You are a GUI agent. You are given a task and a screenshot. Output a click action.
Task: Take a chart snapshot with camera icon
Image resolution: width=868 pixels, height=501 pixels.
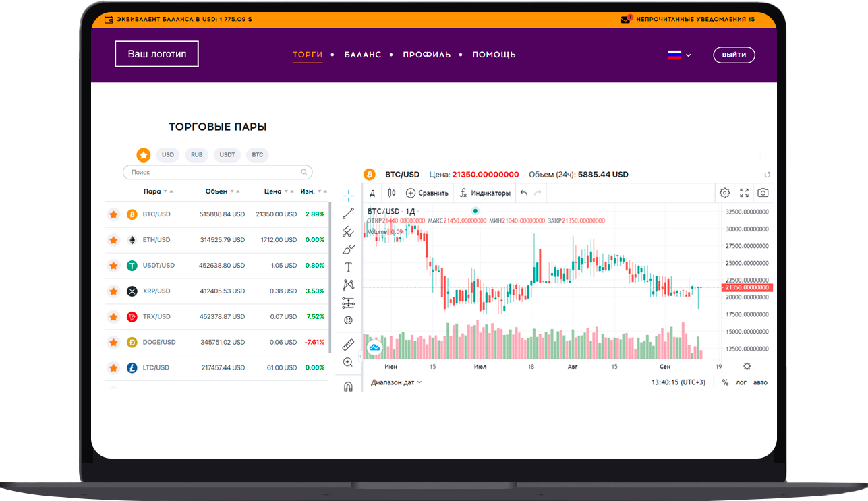point(763,193)
